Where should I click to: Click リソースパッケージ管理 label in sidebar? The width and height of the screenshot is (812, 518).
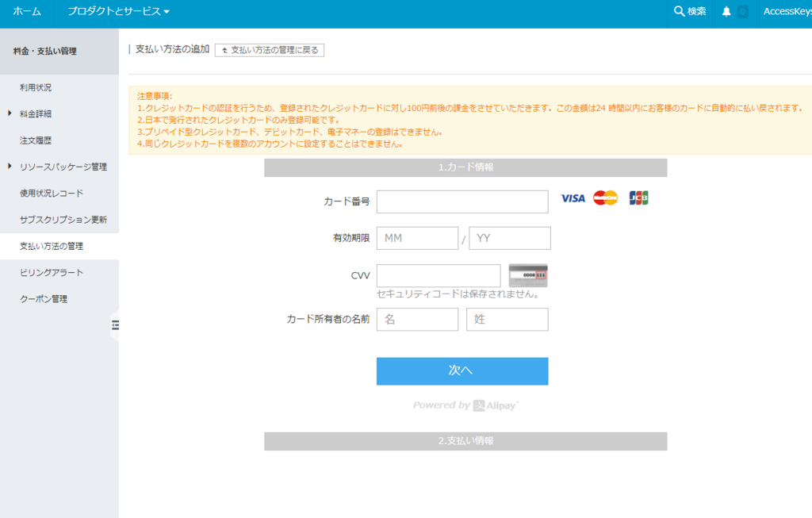point(63,167)
